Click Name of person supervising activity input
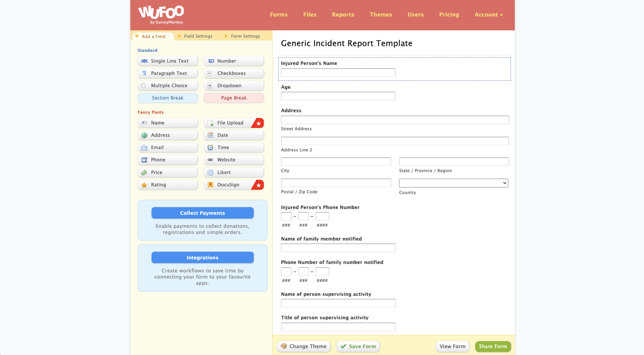 tap(338, 303)
